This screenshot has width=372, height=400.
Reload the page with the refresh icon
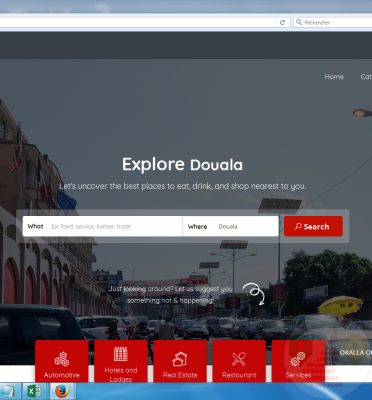[x=282, y=22]
